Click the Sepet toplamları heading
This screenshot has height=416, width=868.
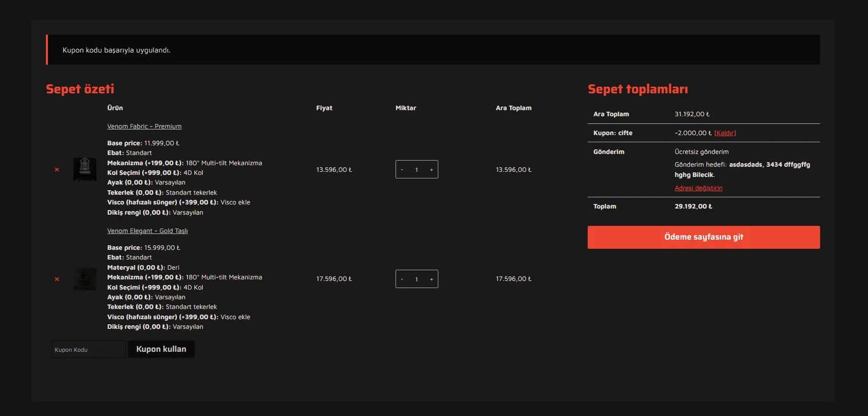point(638,89)
